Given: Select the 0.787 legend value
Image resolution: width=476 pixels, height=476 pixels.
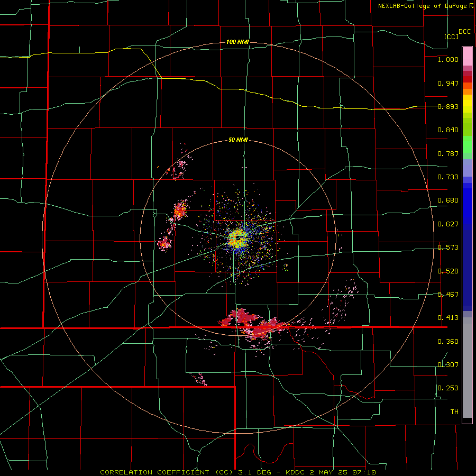Looking at the screenshot, I should coord(448,153).
